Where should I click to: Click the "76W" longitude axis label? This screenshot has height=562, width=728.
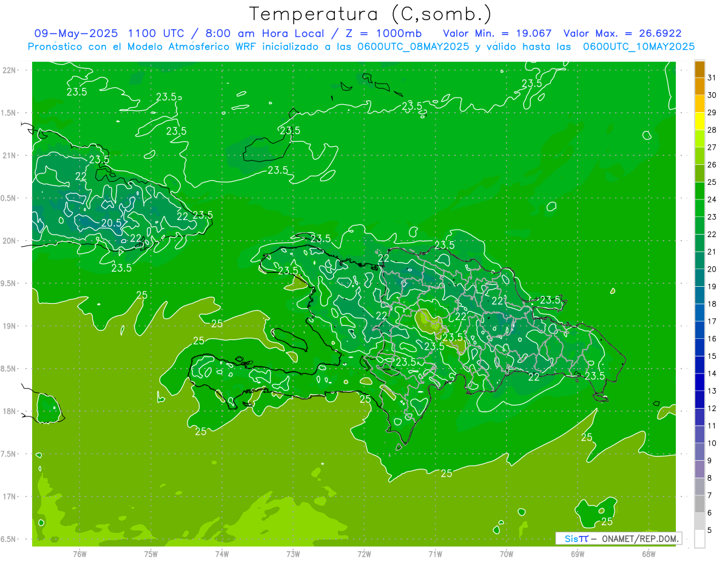tap(79, 554)
